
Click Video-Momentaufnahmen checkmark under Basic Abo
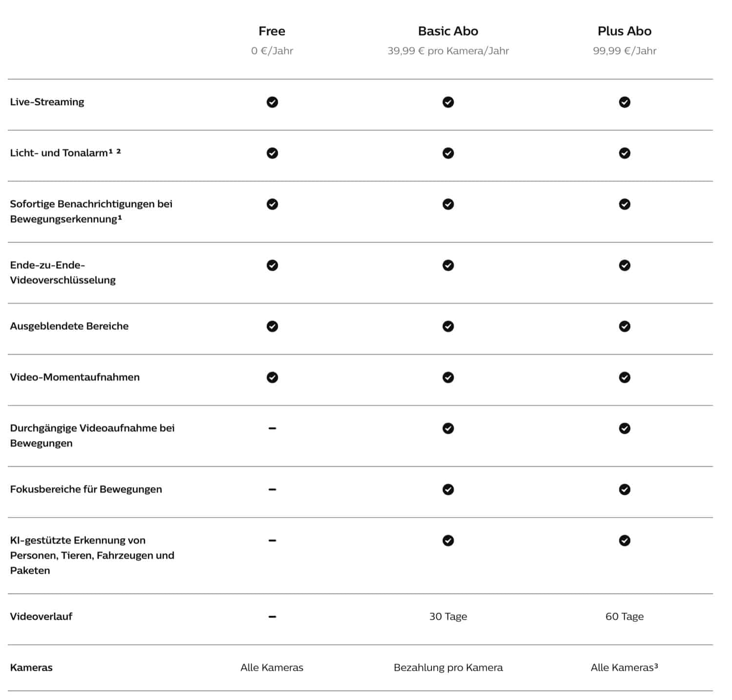pyautogui.click(x=448, y=378)
